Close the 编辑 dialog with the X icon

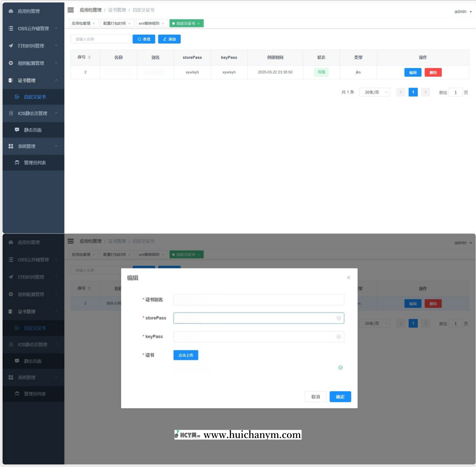(x=348, y=277)
